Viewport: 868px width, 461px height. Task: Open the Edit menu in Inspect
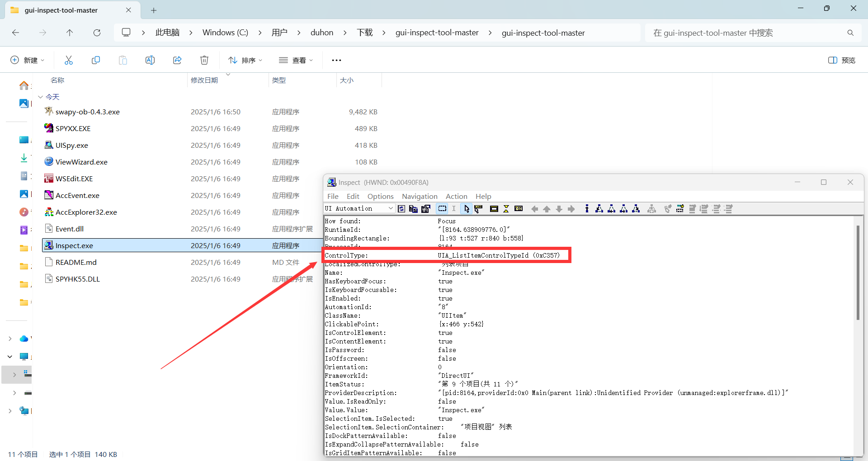[x=353, y=196]
